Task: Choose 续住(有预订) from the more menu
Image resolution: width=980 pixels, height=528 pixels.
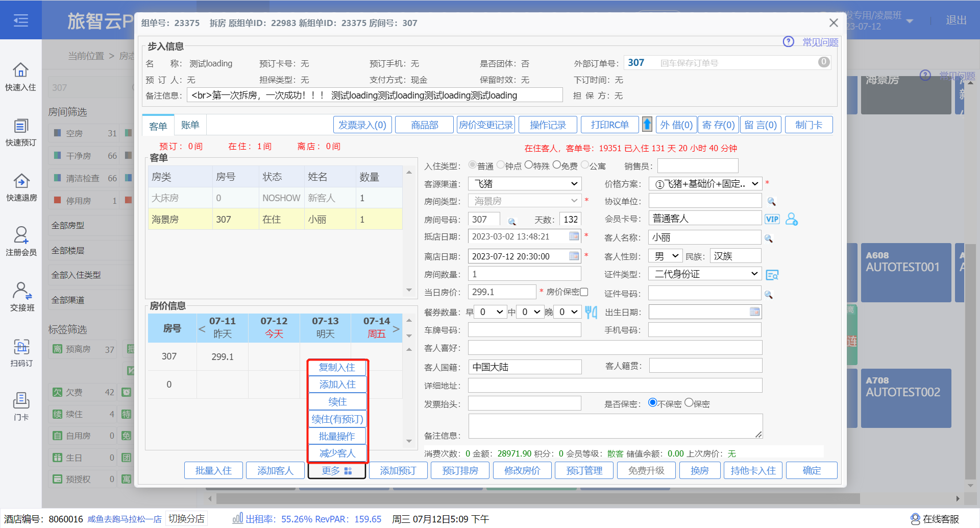Action: click(337, 419)
